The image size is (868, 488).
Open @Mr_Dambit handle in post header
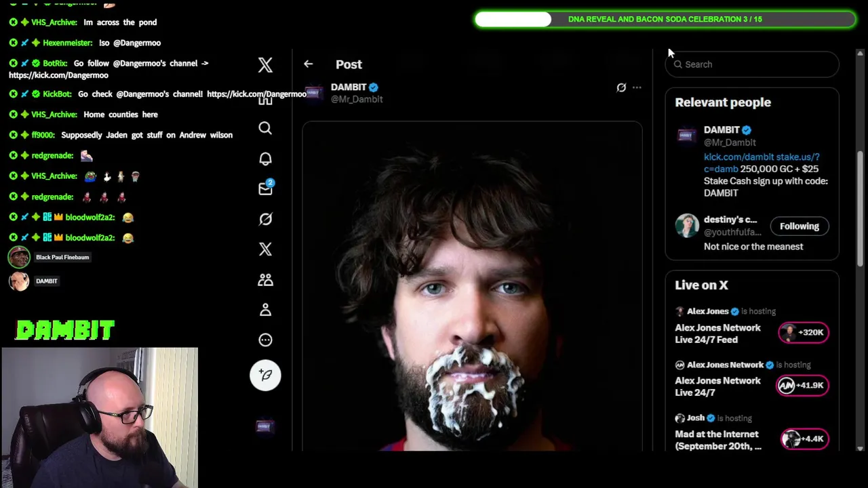[x=357, y=99]
